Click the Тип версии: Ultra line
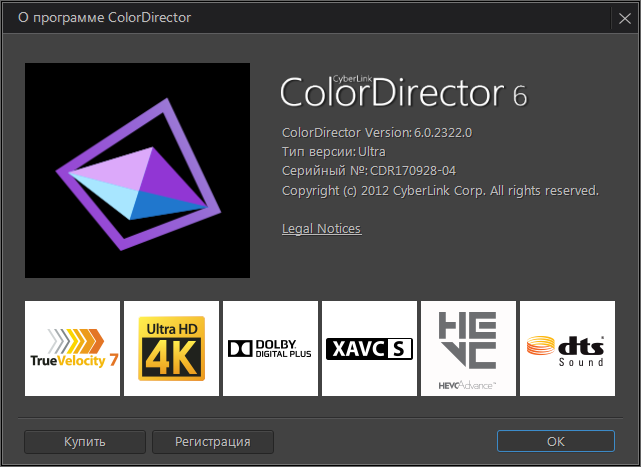 click(x=334, y=152)
